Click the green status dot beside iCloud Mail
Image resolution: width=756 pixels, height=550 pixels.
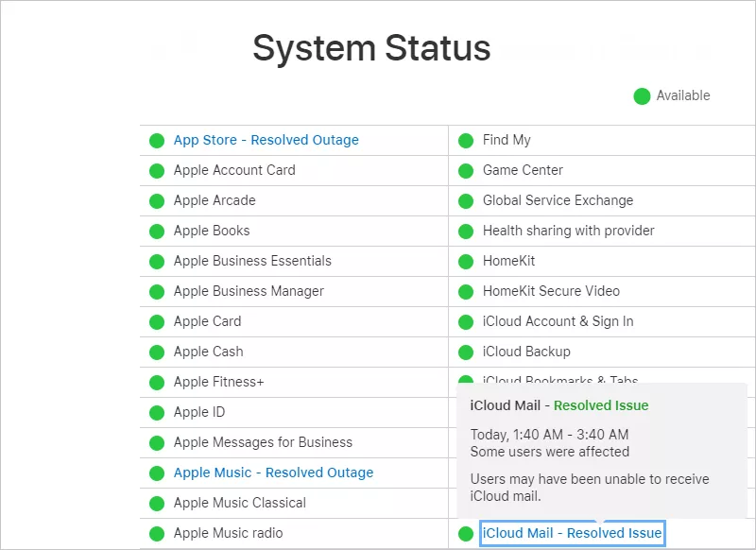tap(466, 534)
